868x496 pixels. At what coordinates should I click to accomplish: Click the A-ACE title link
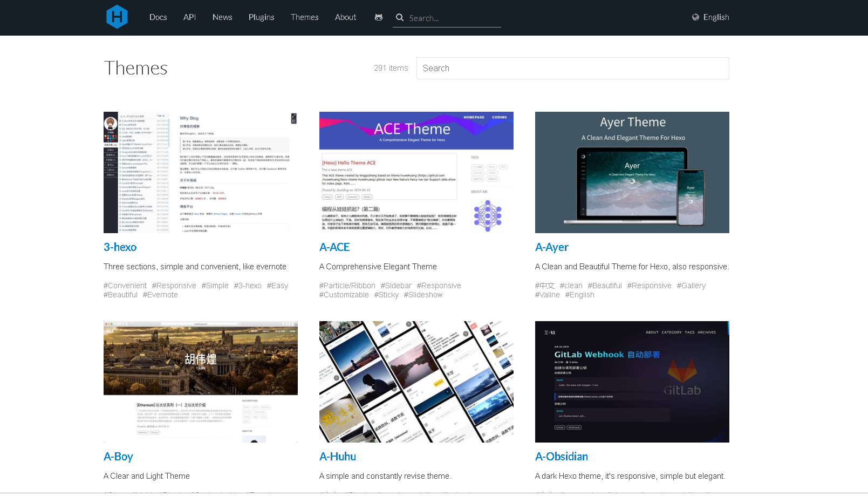[334, 247]
